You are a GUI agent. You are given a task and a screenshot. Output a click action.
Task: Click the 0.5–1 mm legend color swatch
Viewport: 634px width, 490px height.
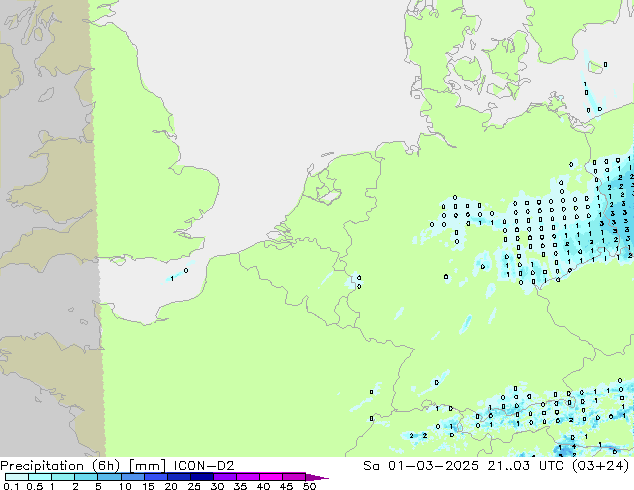(40, 477)
